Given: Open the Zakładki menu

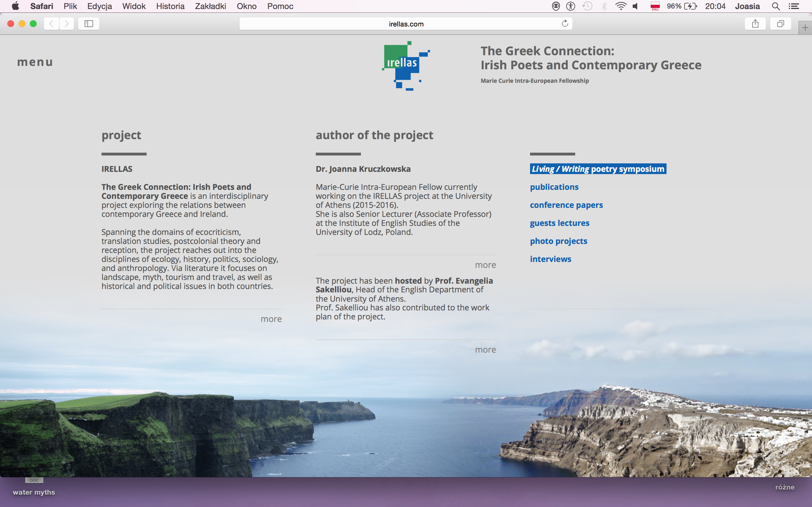Looking at the screenshot, I should pos(210,6).
